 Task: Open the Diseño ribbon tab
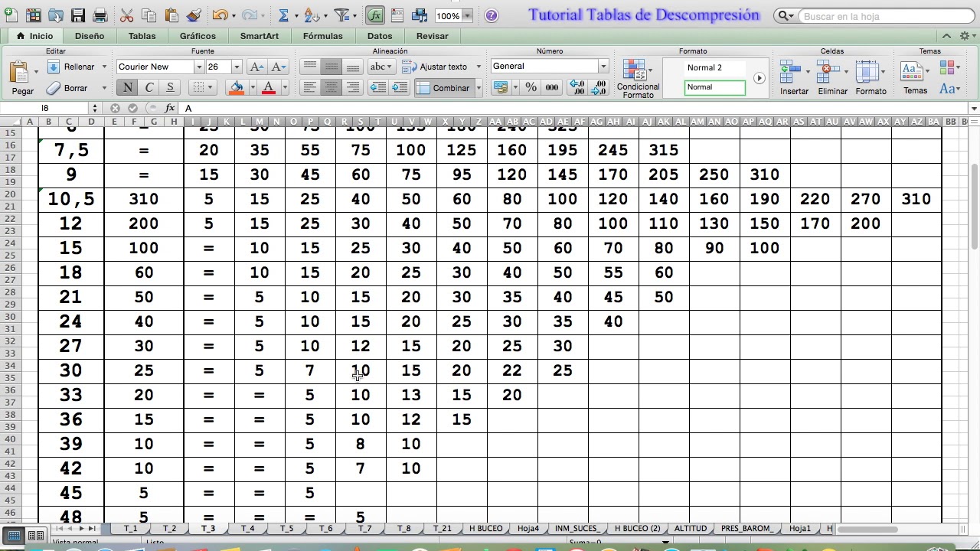pos(90,36)
